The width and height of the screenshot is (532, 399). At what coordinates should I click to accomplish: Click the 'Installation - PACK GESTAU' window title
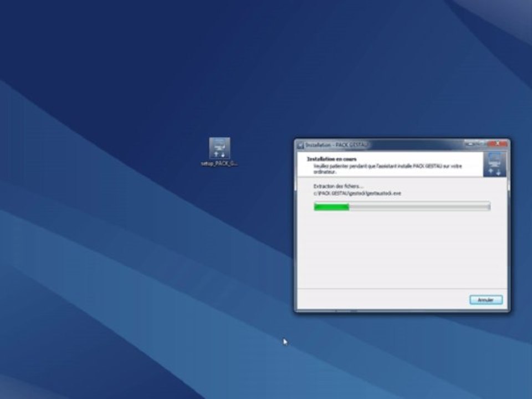[336, 145]
